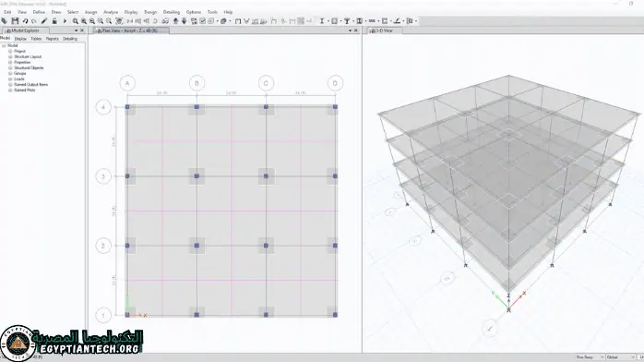Open the Define menu
The width and height of the screenshot is (644, 362).
pyautogui.click(x=39, y=12)
